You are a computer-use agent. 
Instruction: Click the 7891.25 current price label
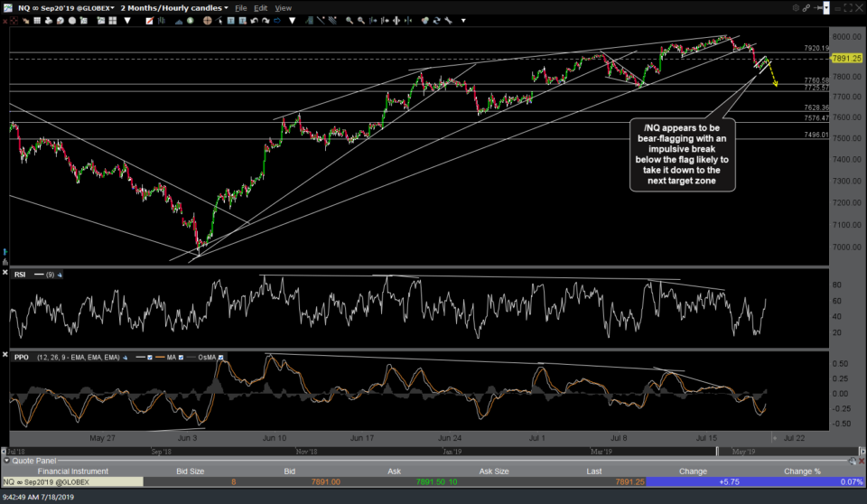coord(846,58)
